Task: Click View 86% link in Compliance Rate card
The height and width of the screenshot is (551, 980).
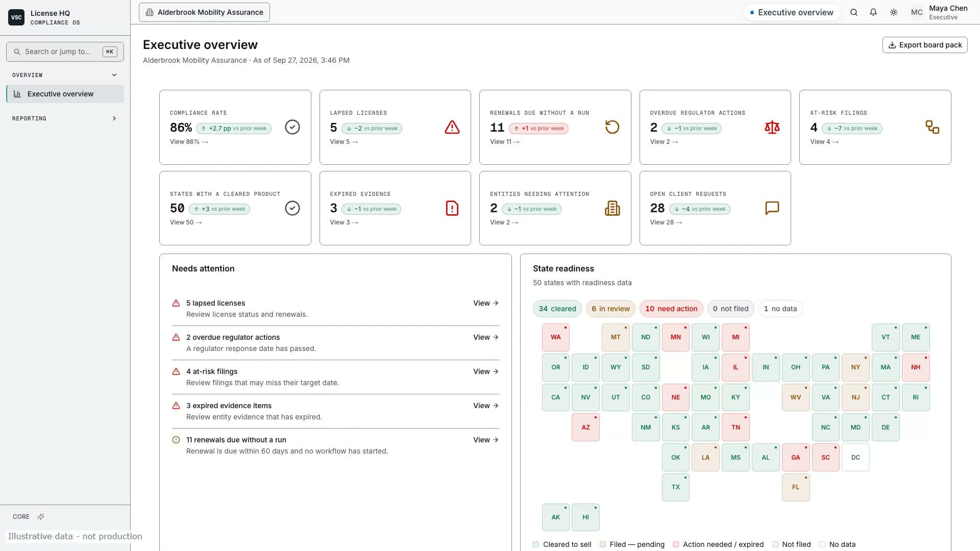Action: pos(189,142)
